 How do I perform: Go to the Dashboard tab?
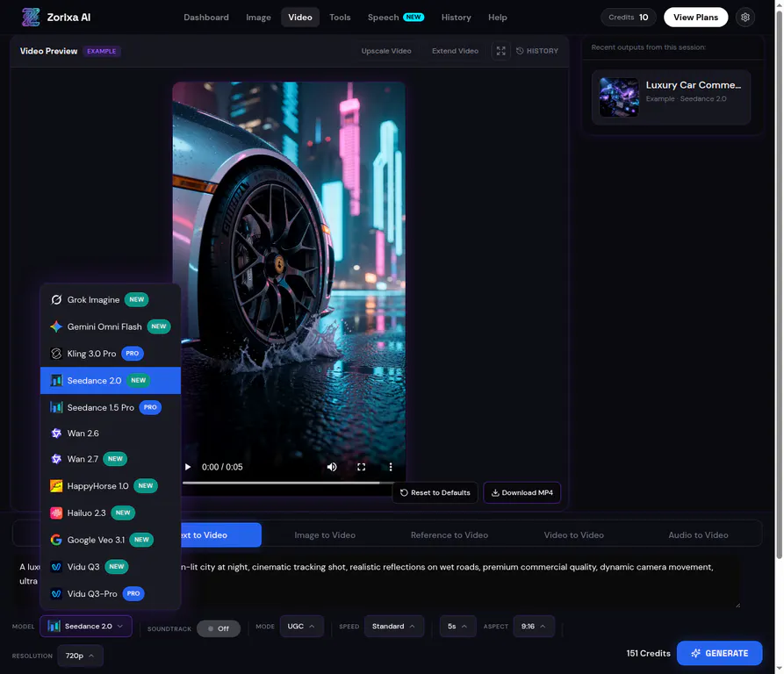[x=206, y=18]
